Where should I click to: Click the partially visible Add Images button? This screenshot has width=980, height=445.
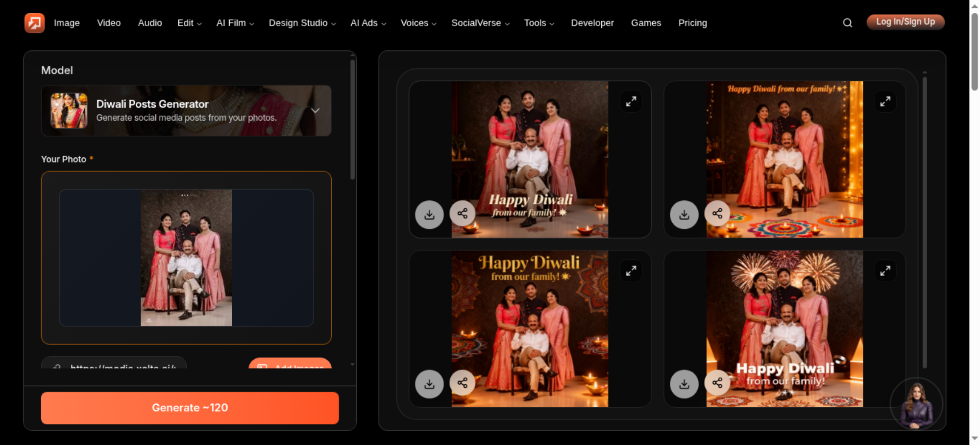290,364
